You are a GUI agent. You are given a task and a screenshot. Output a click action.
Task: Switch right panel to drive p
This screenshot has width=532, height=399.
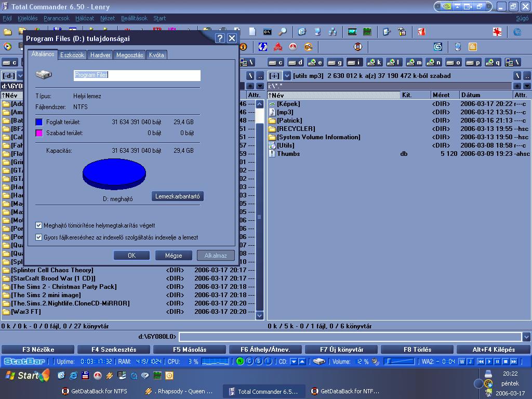473,62
